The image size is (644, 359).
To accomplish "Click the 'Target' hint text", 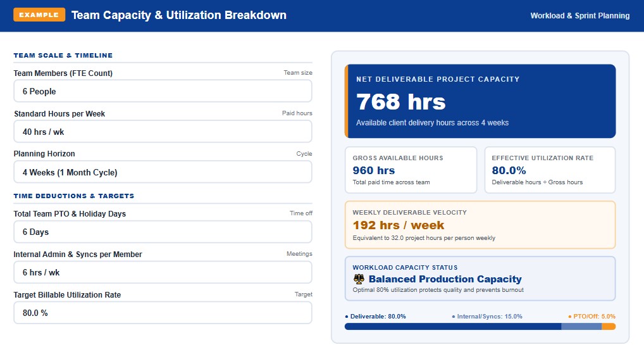I will pyautogui.click(x=304, y=294).
